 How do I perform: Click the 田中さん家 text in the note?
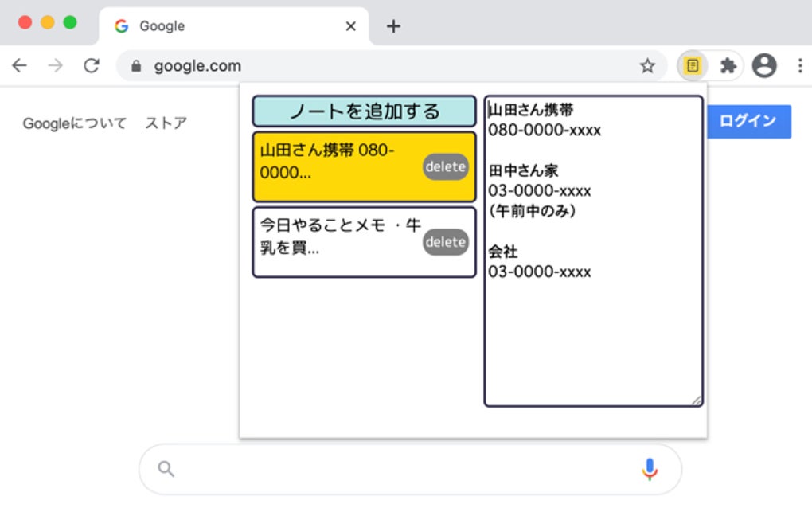523,170
